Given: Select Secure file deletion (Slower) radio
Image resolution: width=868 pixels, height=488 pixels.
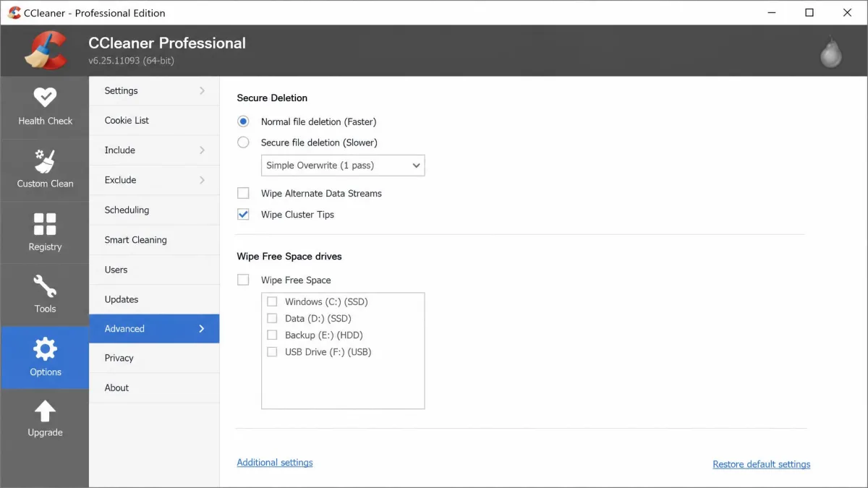Looking at the screenshot, I should (x=243, y=142).
